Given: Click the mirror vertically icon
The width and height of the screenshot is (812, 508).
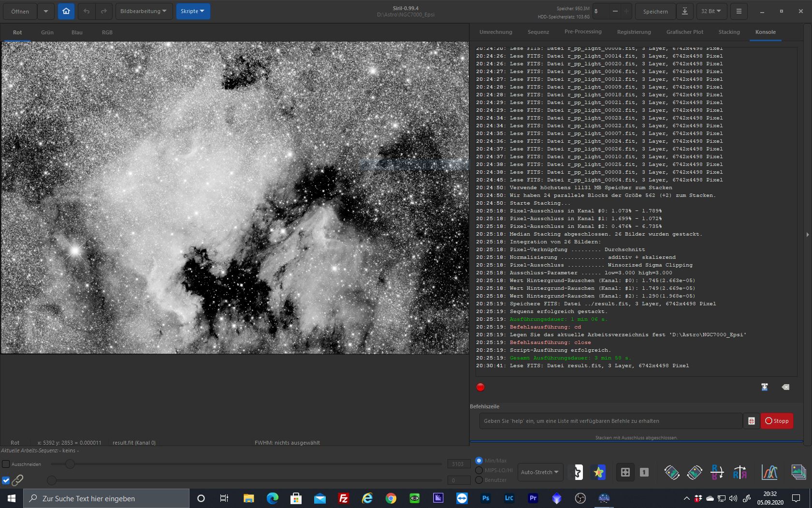Looking at the screenshot, I should [x=740, y=472].
